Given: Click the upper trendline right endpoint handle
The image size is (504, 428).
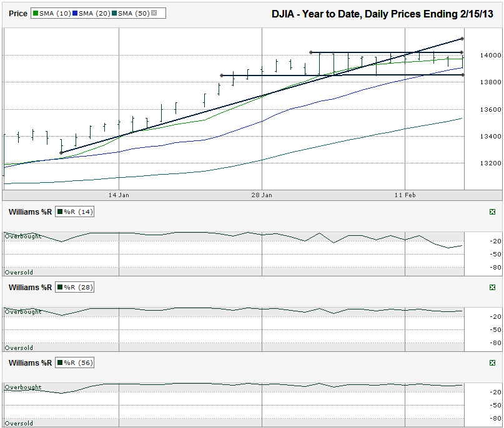Looking at the screenshot, I should click(x=462, y=39).
